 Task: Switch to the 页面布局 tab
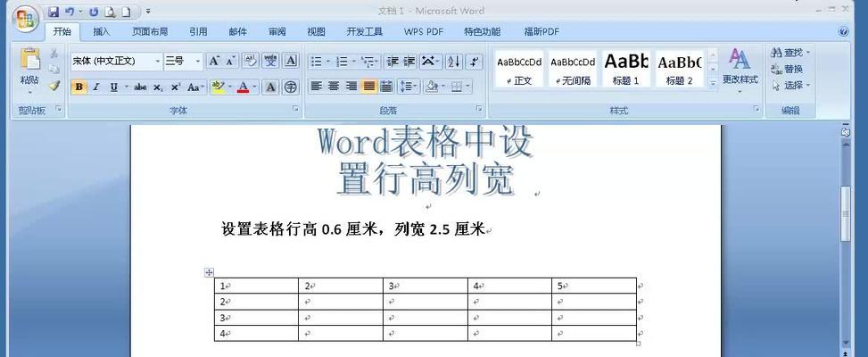coord(150,31)
